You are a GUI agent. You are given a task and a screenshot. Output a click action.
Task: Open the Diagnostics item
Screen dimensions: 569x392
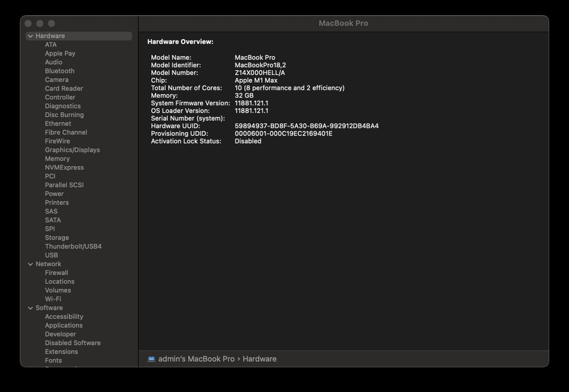coord(63,106)
